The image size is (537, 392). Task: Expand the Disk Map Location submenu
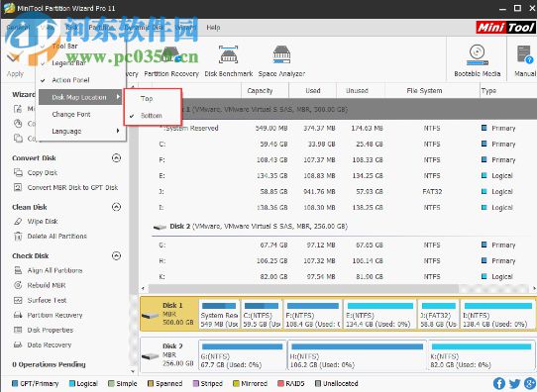(x=81, y=97)
